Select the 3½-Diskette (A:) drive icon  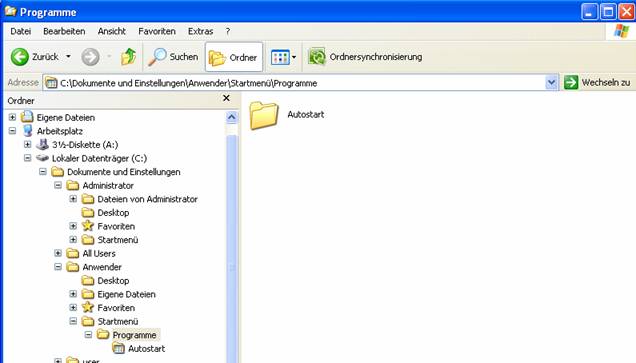tap(42, 144)
